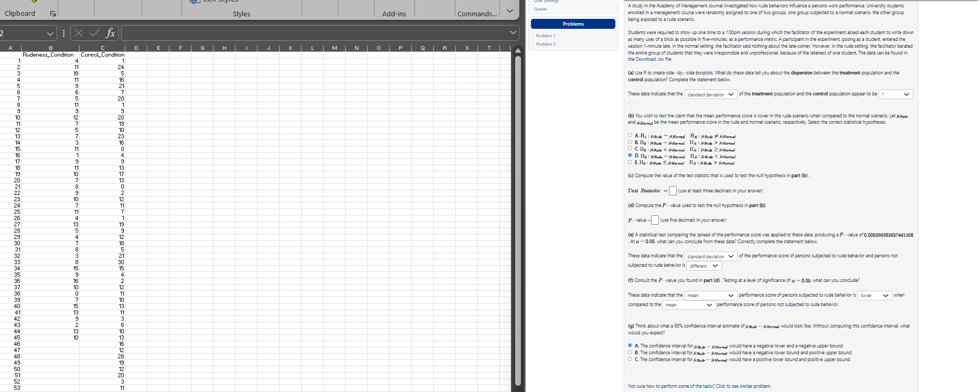Click the Test Statistic input box
This screenshot has width=980, height=392.
pos(673,191)
